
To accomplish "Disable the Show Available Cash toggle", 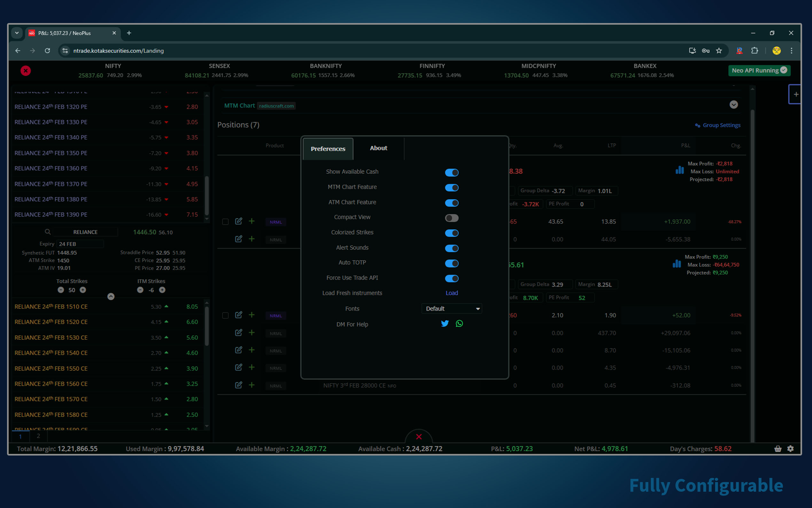I will coord(451,172).
